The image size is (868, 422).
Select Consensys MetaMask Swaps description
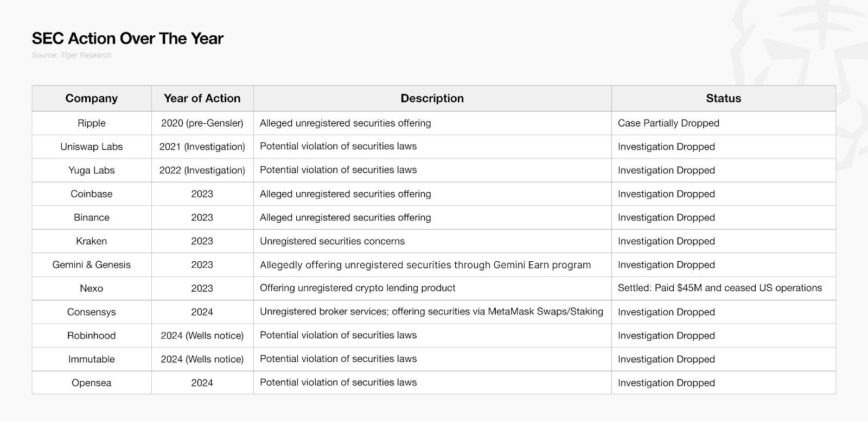[x=431, y=312]
